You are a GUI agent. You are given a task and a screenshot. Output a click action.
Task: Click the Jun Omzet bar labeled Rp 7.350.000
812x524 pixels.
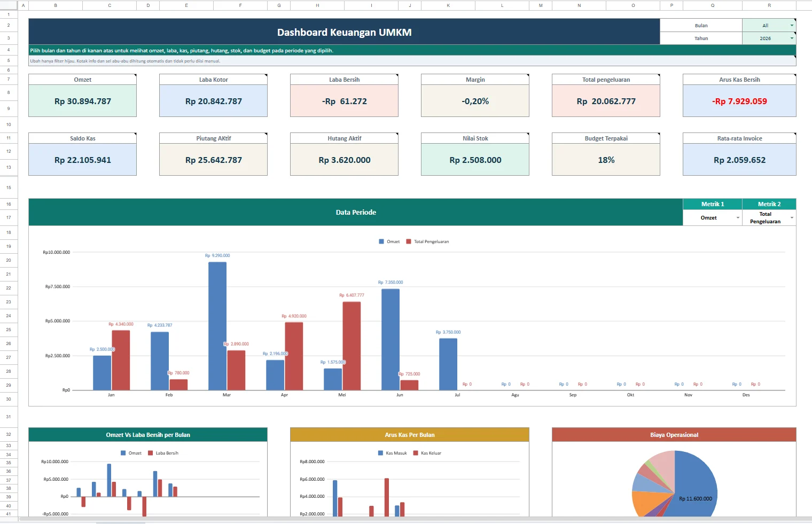point(391,339)
